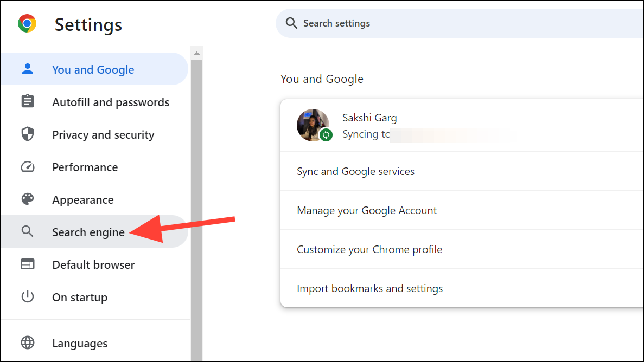Open Manage your Google Account
The image size is (644, 362).
point(462,210)
